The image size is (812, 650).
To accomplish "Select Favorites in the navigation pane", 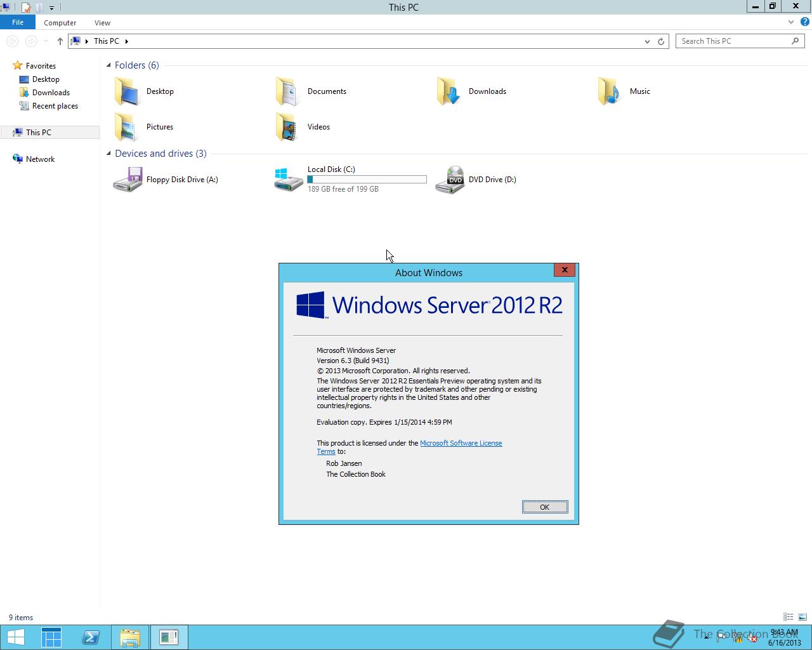I will [41, 66].
